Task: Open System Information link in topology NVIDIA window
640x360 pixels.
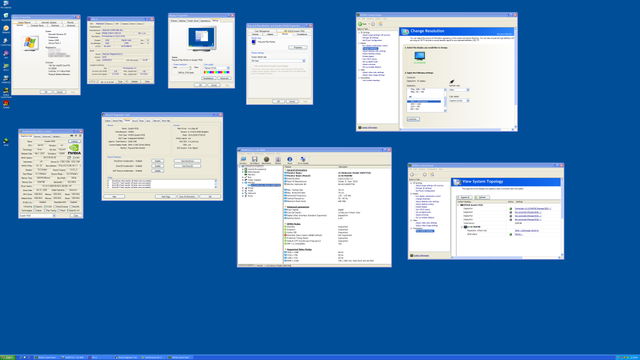Action: [421, 256]
